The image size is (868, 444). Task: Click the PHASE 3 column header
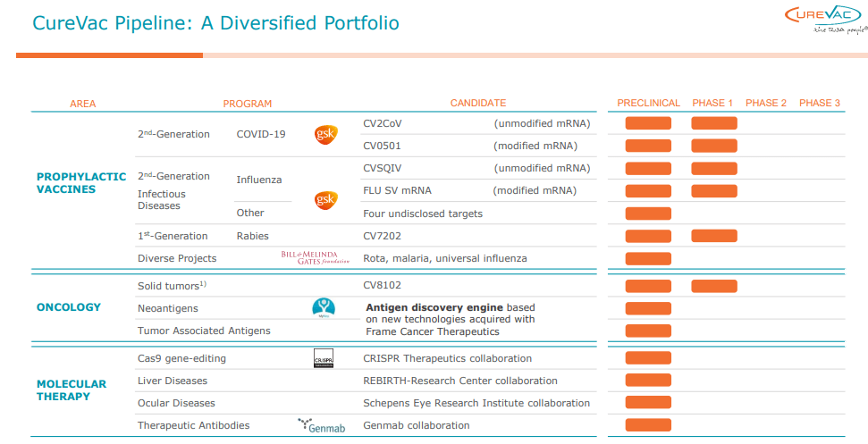pyautogui.click(x=819, y=104)
